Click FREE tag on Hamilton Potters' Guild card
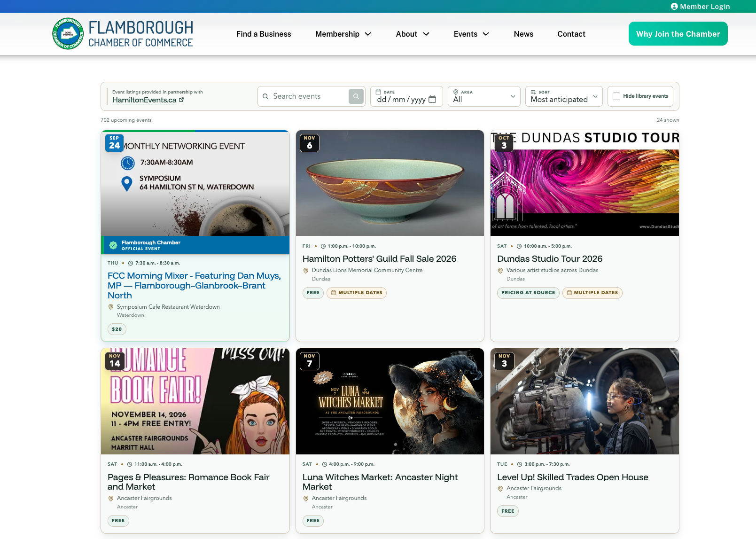 click(313, 293)
